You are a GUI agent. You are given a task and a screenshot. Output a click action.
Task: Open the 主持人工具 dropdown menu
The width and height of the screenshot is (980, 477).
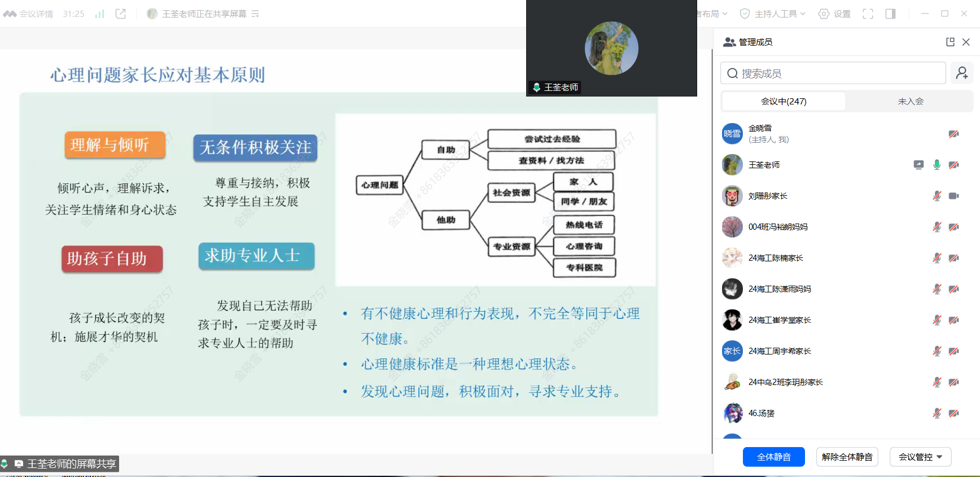[x=773, y=14]
